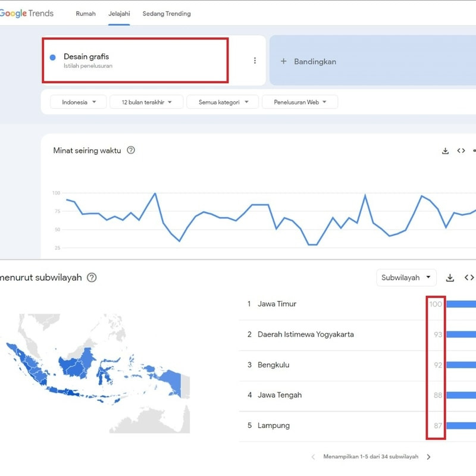This screenshot has height=476, width=476.
Task: Select the Jawa Tengah row
Action: [x=358, y=395]
